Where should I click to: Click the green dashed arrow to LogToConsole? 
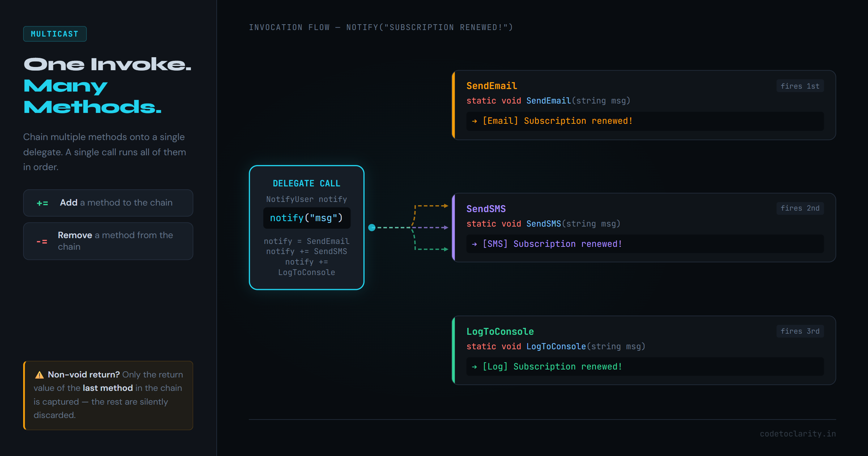coord(430,249)
